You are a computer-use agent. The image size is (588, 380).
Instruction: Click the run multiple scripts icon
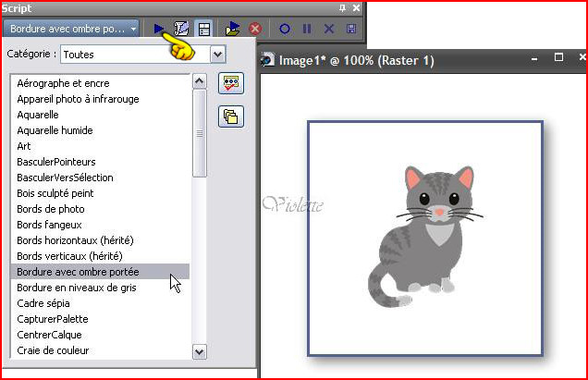click(x=232, y=29)
